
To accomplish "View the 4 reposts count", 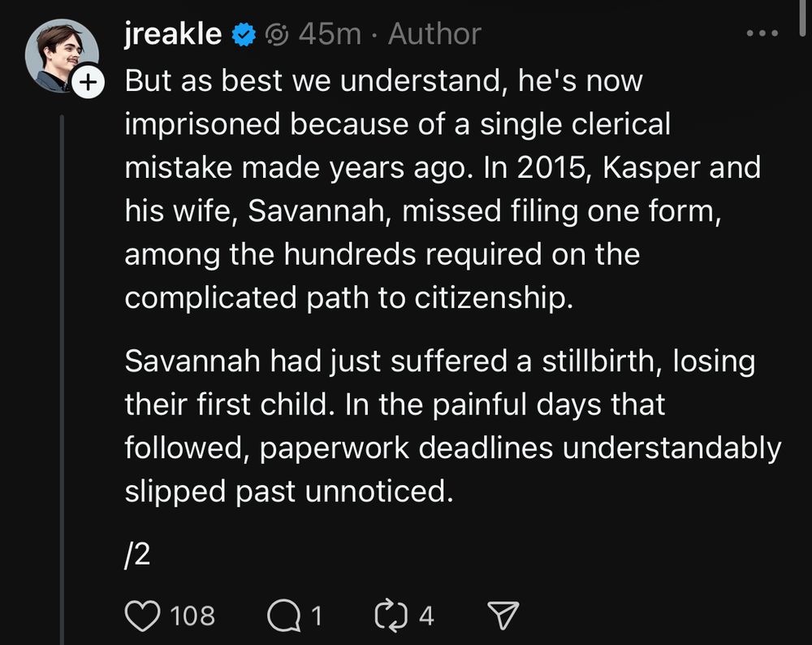I will pyautogui.click(x=426, y=616).
